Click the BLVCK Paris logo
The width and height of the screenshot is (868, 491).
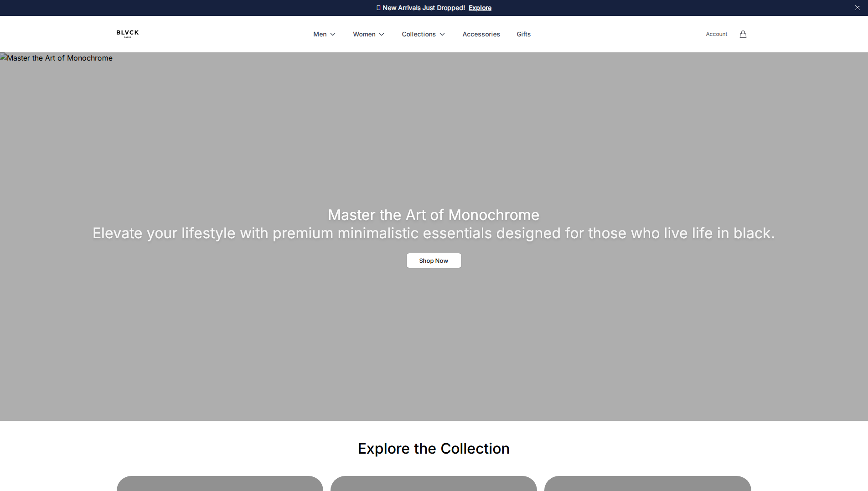[128, 34]
